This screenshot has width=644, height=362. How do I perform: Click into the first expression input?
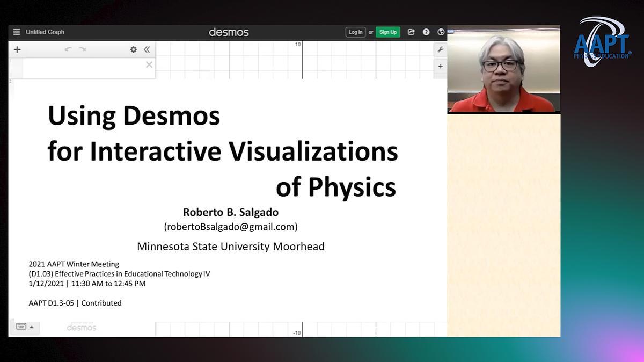pos(83,68)
